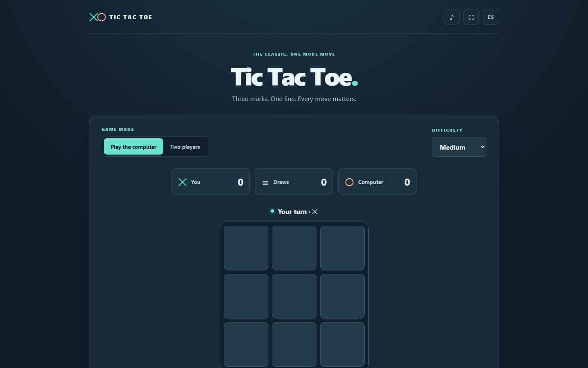This screenshot has width=588, height=368.
Task: Click the 'Tic Tac Toe.' main heading
Action: pos(294,77)
